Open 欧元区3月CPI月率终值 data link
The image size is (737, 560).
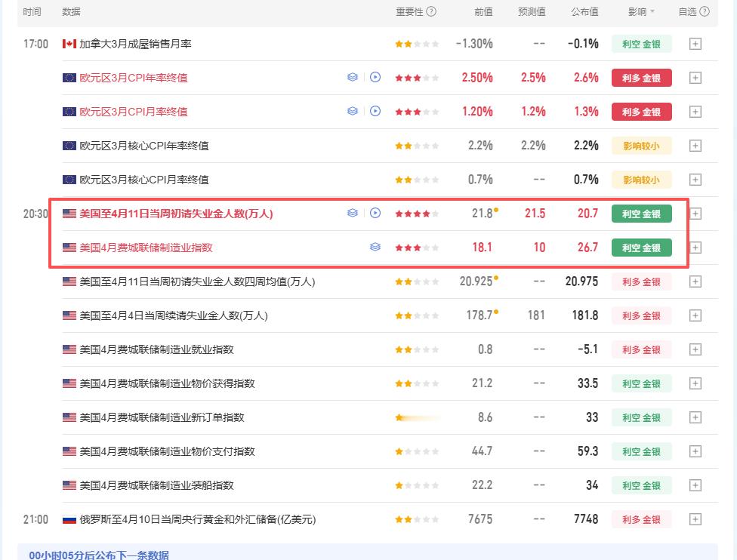click(x=134, y=112)
